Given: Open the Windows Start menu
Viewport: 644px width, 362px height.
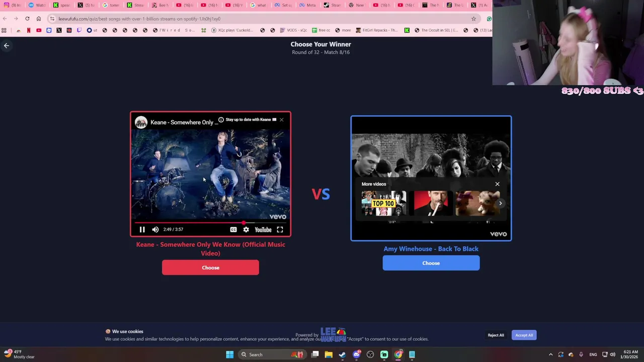Looking at the screenshot, I should 229,354.
